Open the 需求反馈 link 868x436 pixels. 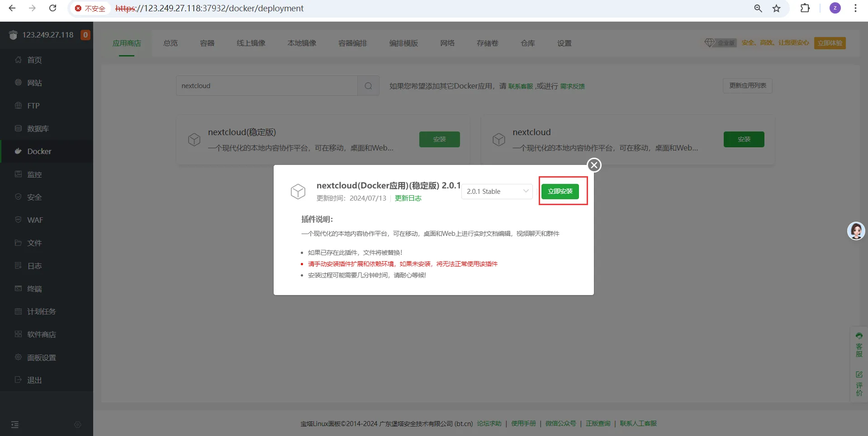tap(573, 86)
